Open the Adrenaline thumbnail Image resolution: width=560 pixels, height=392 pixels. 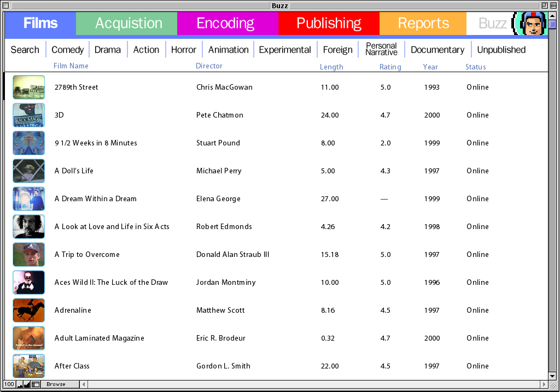point(29,310)
